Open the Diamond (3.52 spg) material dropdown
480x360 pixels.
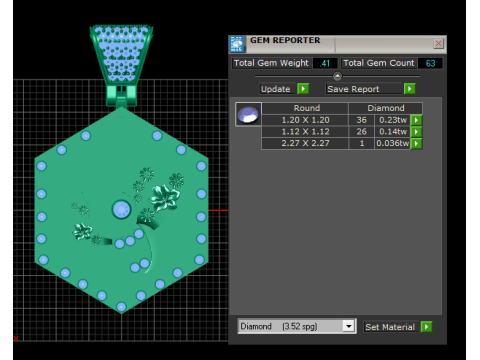297,326
